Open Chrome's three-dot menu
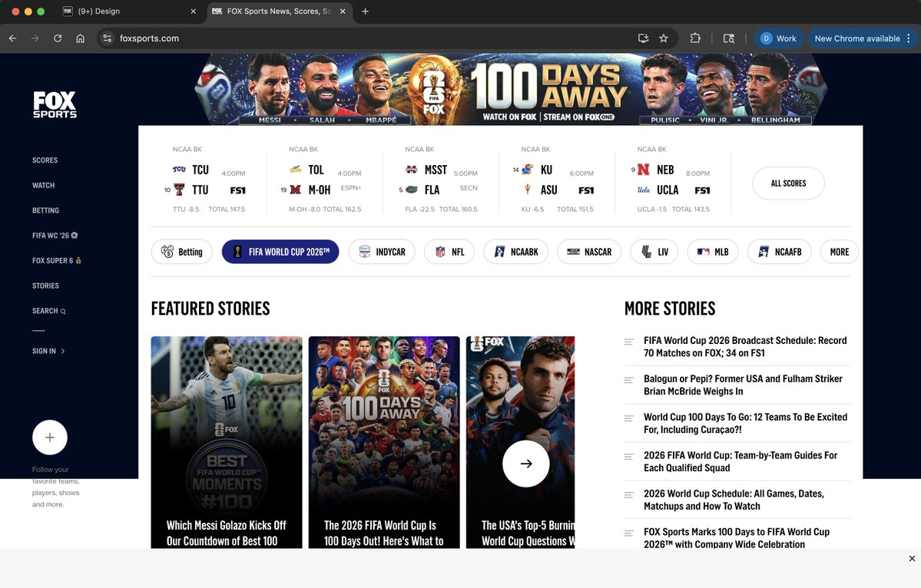 (909, 38)
